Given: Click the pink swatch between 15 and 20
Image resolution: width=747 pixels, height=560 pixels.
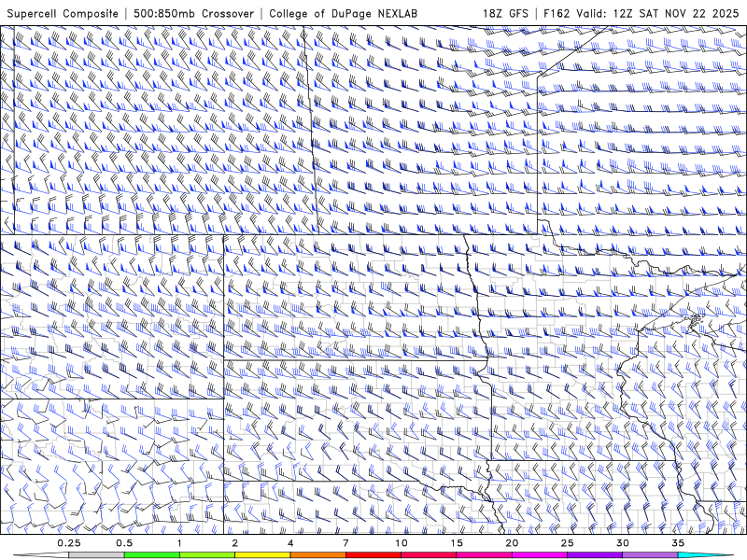Looking at the screenshot, I should coord(484,555).
